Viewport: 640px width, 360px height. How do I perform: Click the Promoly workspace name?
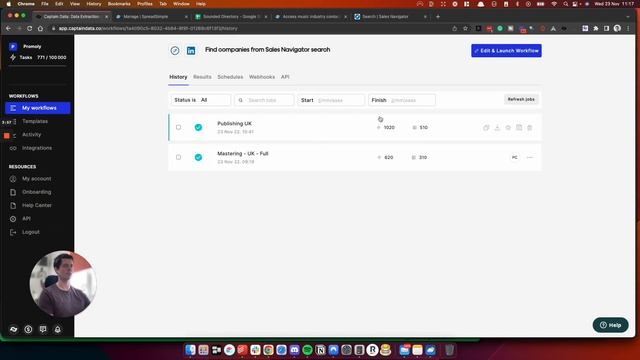click(32, 47)
